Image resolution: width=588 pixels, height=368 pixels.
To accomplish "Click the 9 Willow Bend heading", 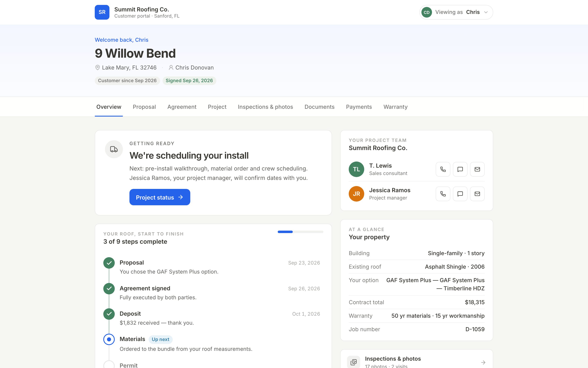I will coord(135,53).
